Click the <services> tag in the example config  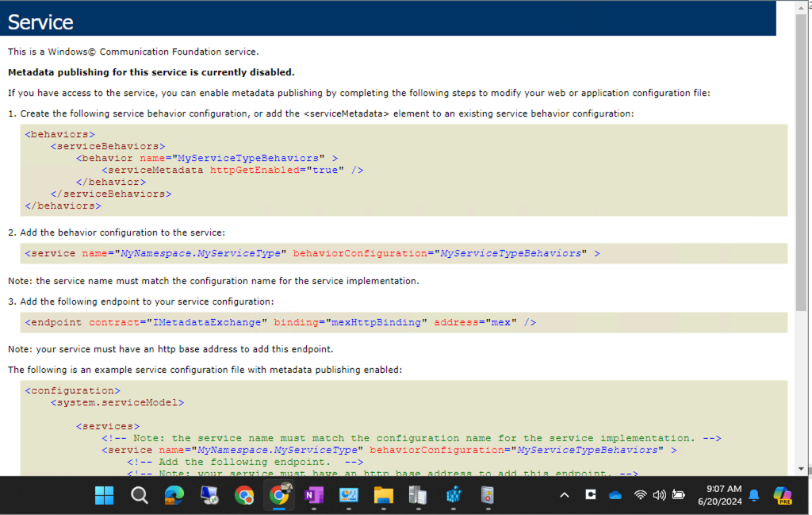pos(108,426)
